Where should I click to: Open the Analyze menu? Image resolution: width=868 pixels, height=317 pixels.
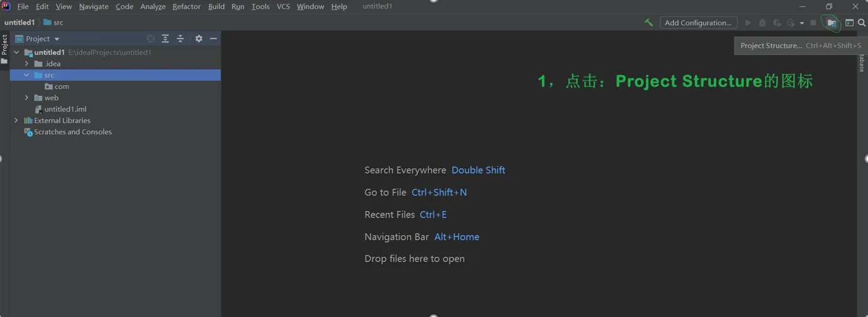153,6
